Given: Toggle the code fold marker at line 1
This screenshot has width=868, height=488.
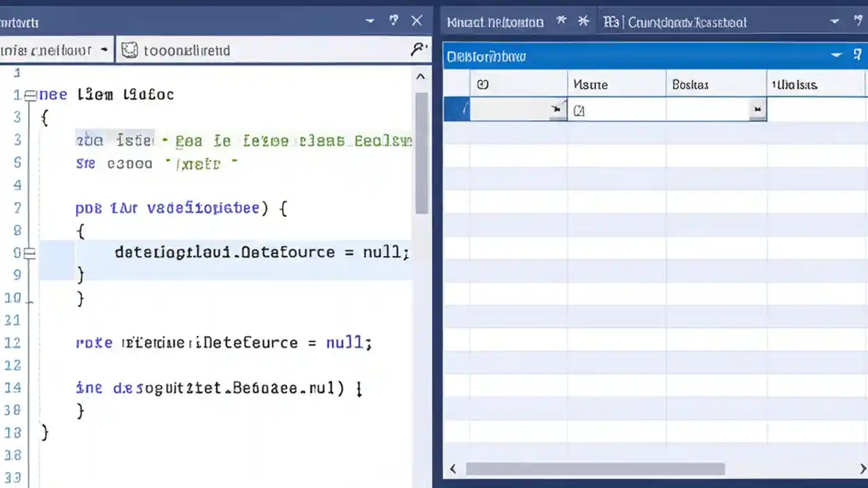Looking at the screenshot, I should point(30,95).
